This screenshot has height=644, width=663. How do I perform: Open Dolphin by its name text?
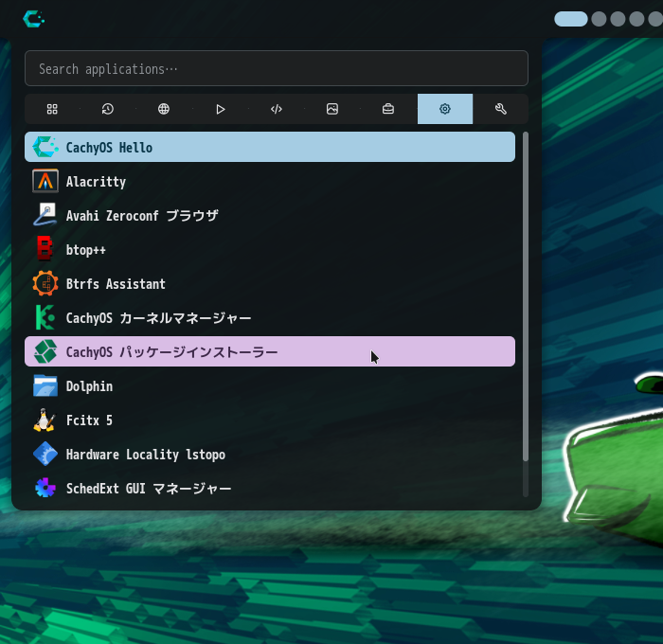coord(89,386)
